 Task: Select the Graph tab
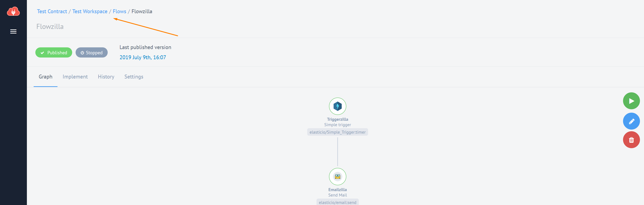point(45,76)
